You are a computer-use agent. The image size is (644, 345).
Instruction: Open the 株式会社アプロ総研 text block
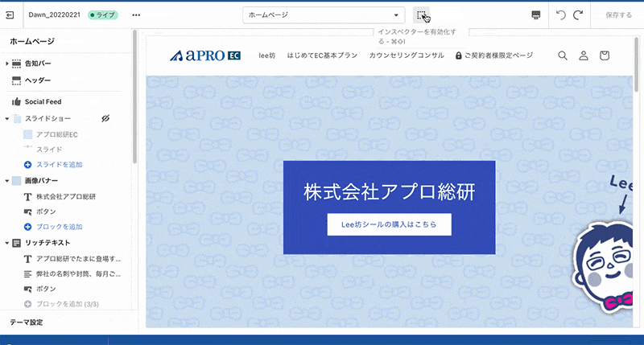[66, 197]
